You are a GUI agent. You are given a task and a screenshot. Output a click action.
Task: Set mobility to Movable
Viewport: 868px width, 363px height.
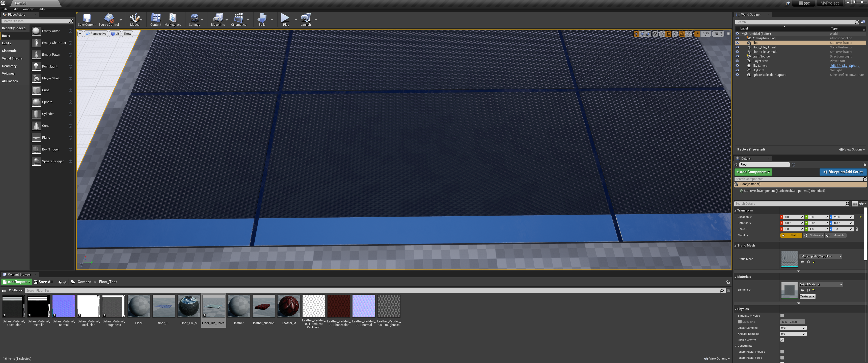pyautogui.click(x=836, y=235)
